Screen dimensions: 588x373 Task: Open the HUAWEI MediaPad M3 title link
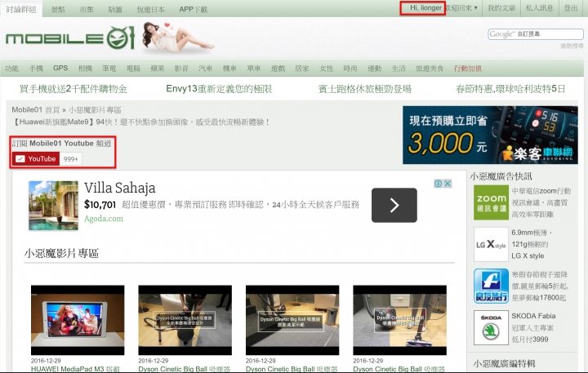75,369
